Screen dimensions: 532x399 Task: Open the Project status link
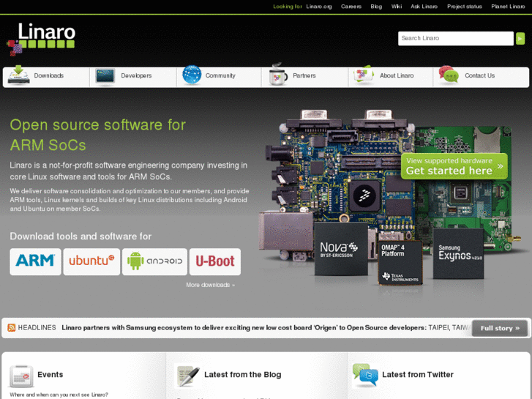click(x=464, y=7)
